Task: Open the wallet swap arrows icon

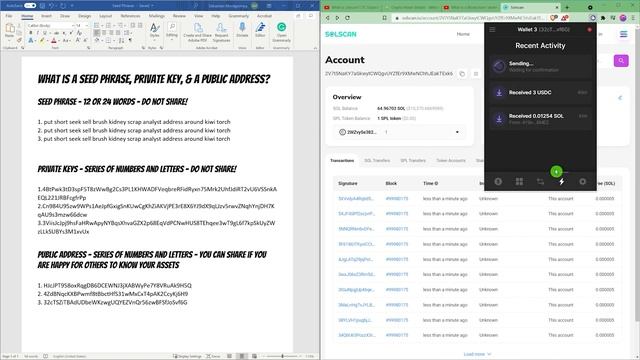Action: pos(540,182)
